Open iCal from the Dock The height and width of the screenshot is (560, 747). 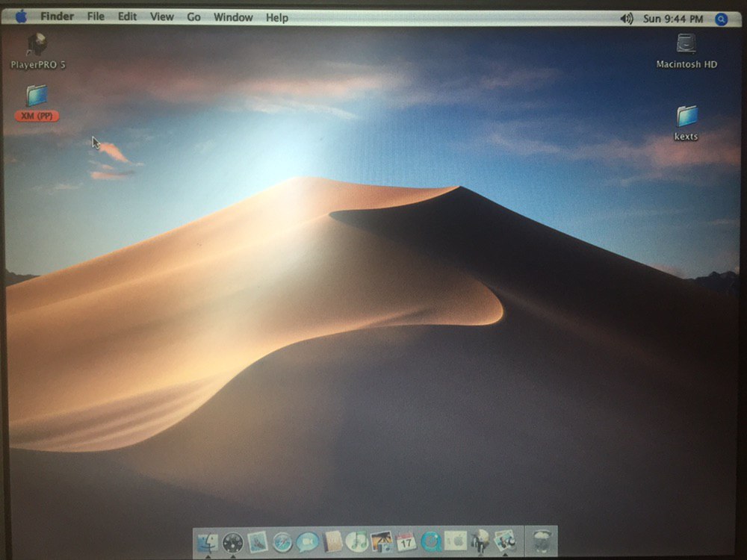[x=406, y=542]
